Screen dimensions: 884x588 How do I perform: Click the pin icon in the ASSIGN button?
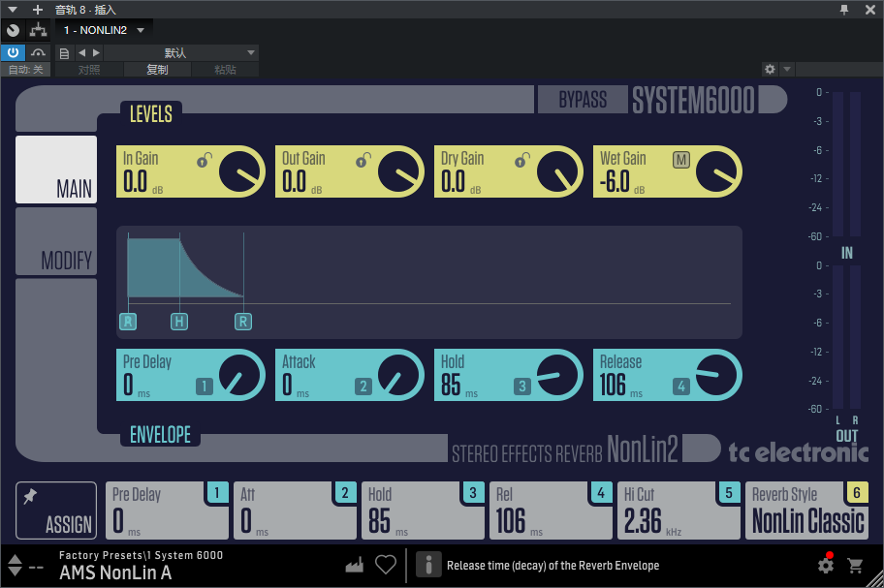30,496
